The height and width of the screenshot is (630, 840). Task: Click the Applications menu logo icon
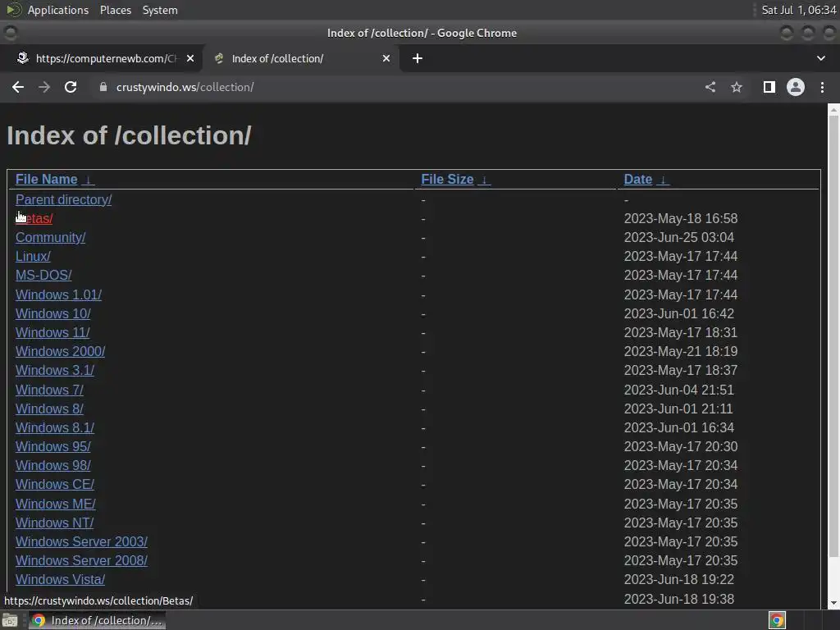point(13,10)
